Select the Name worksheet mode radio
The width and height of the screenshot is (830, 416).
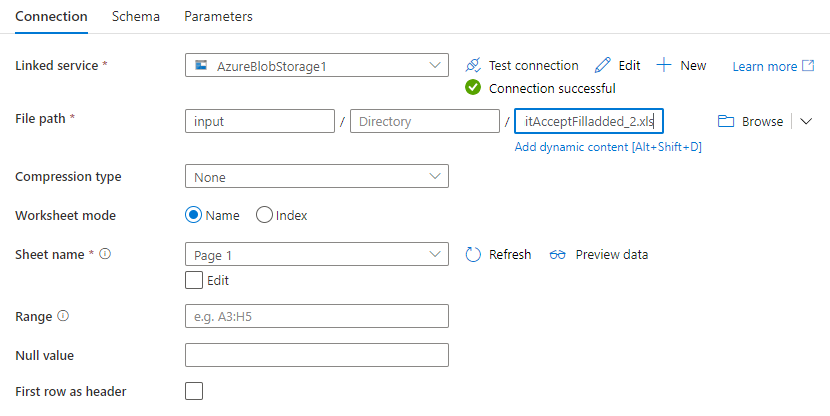(195, 215)
